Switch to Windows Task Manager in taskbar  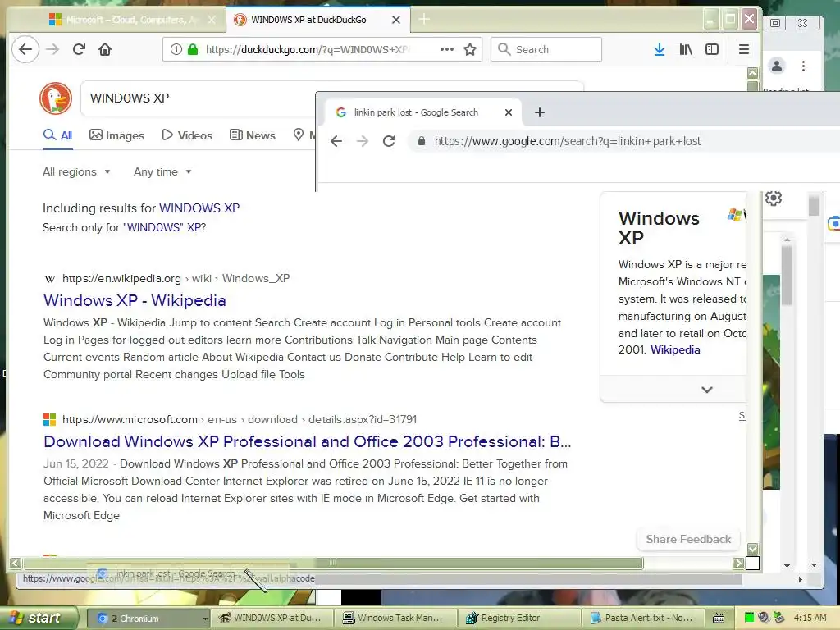click(x=395, y=619)
